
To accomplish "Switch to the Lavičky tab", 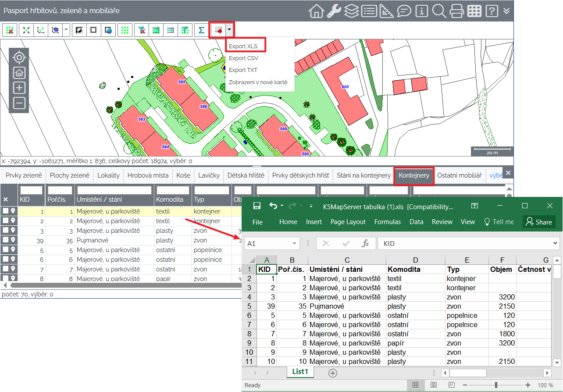I will [209, 175].
